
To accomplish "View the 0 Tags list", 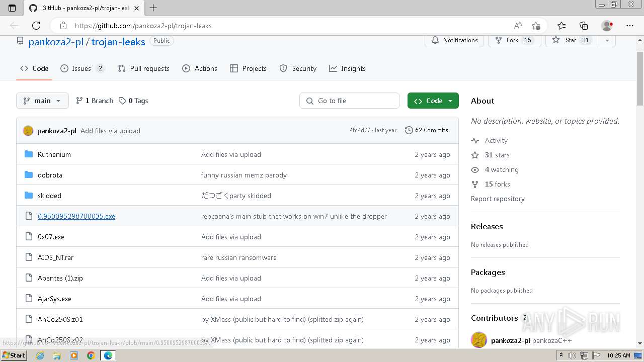I will click(x=133, y=101).
